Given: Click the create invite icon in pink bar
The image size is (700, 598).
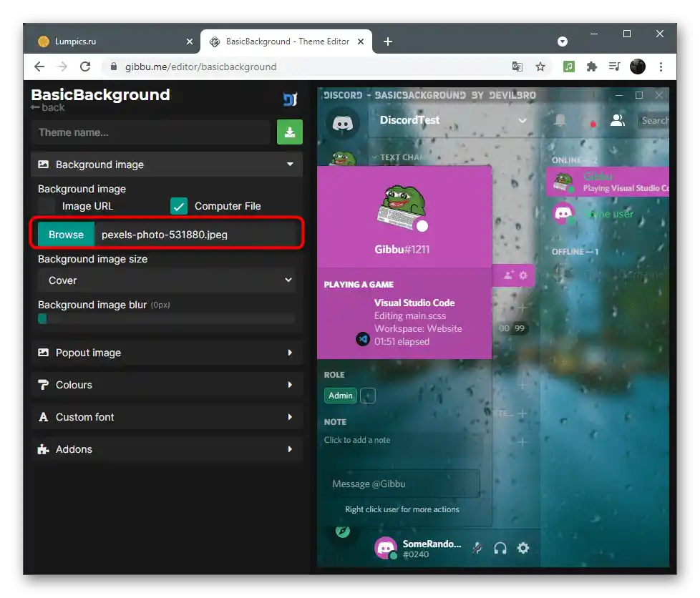Looking at the screenshot, I should tap(509, 275).
